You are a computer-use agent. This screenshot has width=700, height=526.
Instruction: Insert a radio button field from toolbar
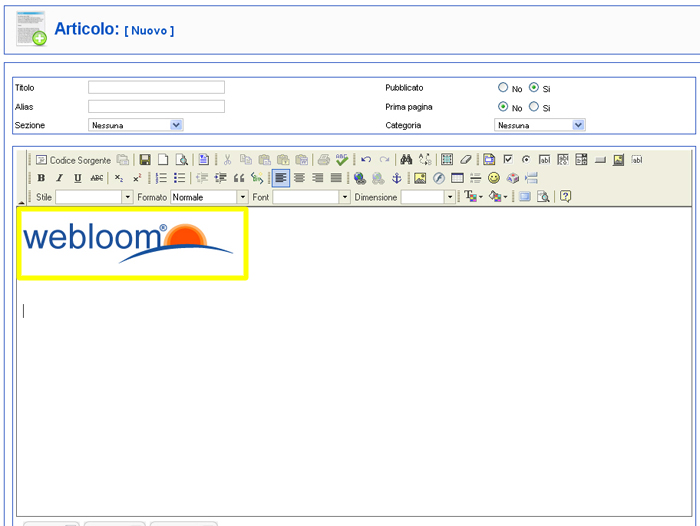point(526,159)
